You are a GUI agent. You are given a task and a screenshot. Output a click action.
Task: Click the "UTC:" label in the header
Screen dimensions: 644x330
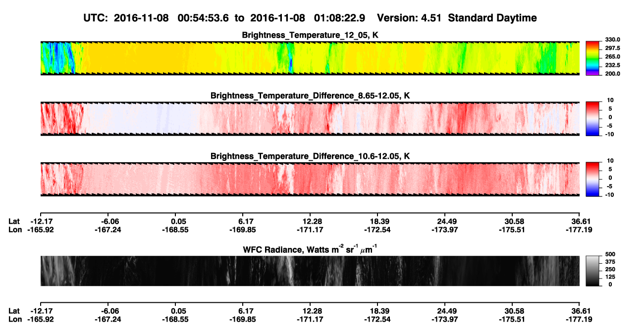(96, 18)
